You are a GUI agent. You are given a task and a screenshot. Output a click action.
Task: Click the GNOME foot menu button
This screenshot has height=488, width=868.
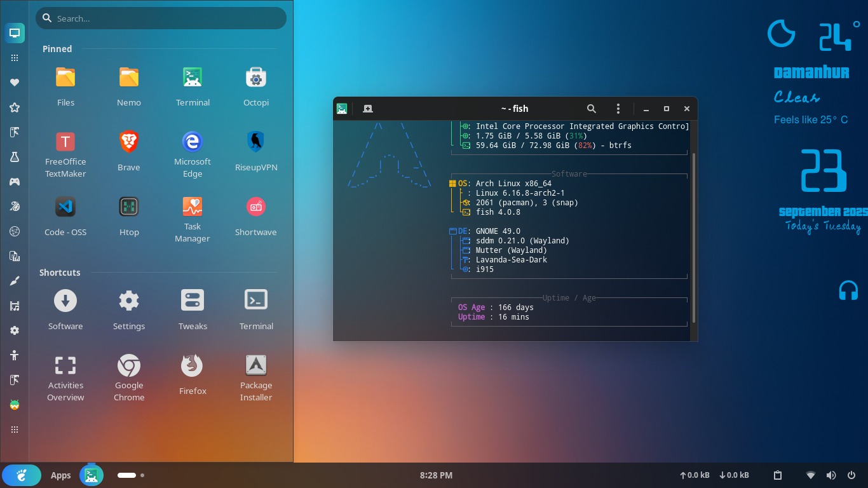click(22, 475)
